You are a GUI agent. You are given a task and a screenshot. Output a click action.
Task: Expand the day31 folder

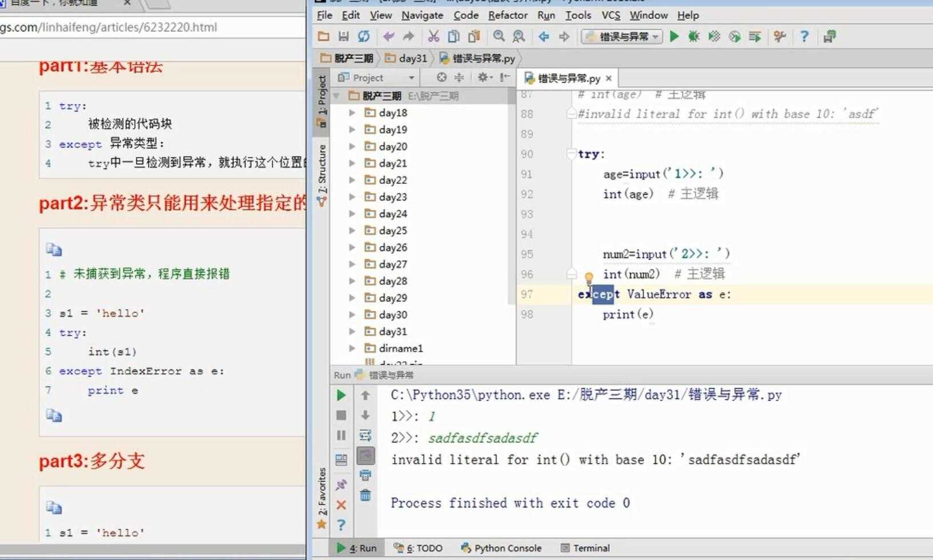352,332
